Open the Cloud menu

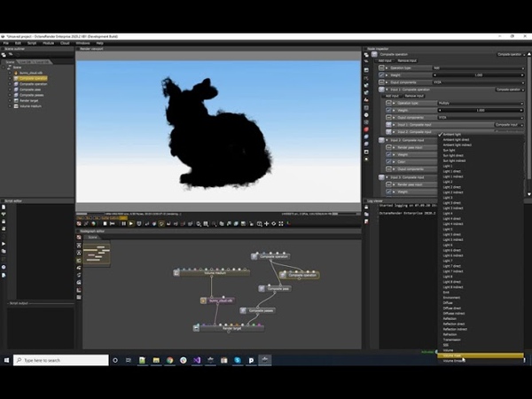[65, 43]
